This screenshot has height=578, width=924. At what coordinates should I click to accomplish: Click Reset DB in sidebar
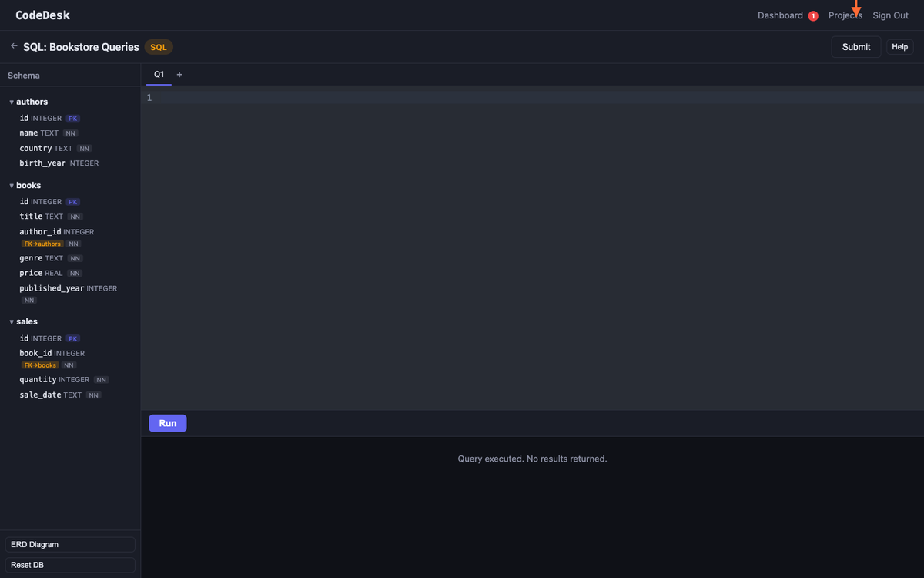tap(70, 565)
